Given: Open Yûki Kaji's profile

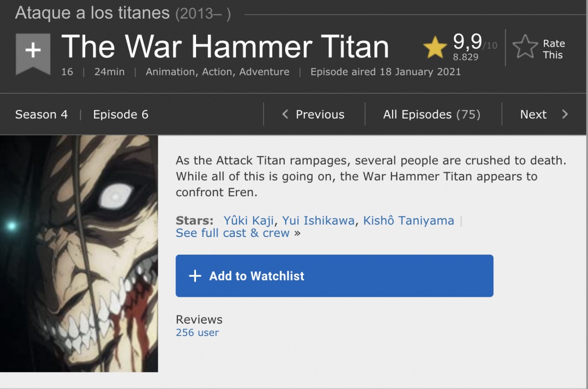Looking at the screenshot, I should tap(248, 221).
